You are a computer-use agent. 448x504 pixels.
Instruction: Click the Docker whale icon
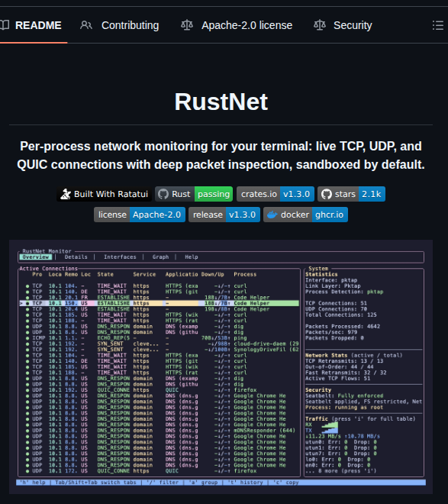[272, 215]
